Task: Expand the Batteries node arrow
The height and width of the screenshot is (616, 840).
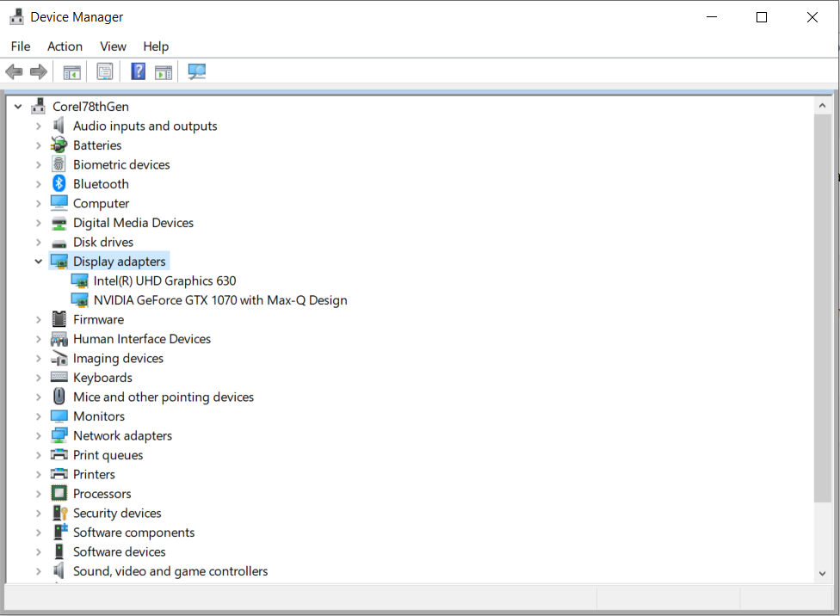Action: coord(39,145)
